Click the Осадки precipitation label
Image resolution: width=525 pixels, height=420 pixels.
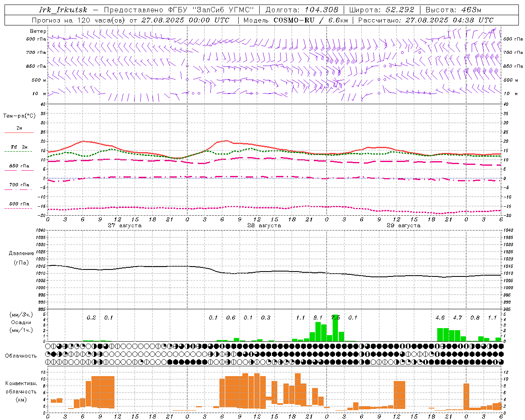tap(21, 322)
